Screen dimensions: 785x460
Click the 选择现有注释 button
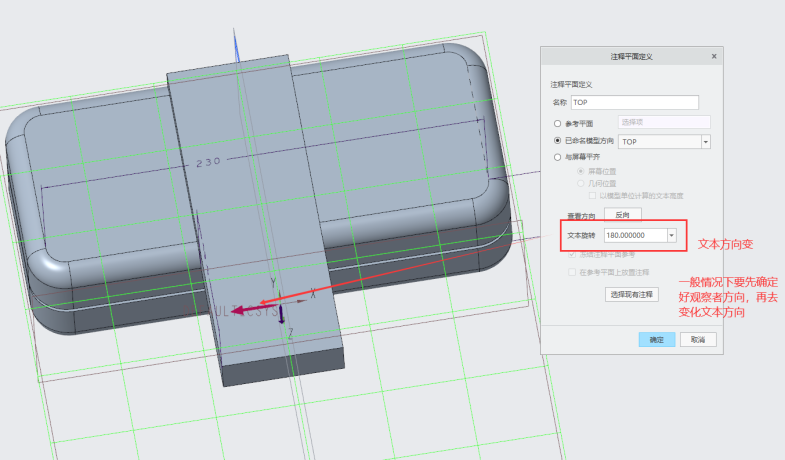[x=631, y=295]
